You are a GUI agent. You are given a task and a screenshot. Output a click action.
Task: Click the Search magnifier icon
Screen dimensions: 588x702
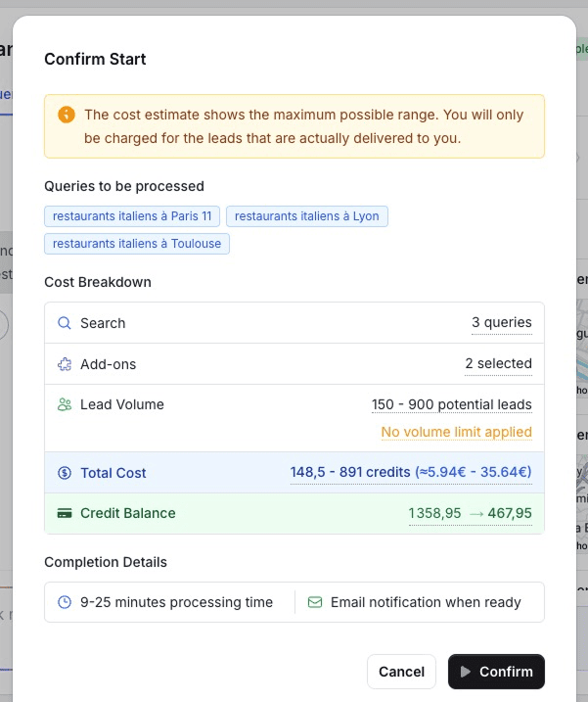click(65, 323)
